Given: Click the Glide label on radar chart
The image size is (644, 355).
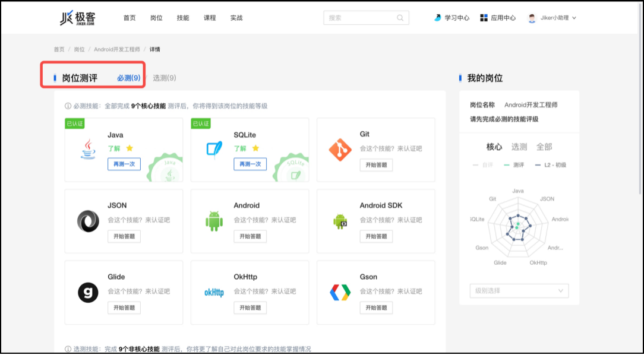Looking at the screenshot, I should tap(500, 262).
